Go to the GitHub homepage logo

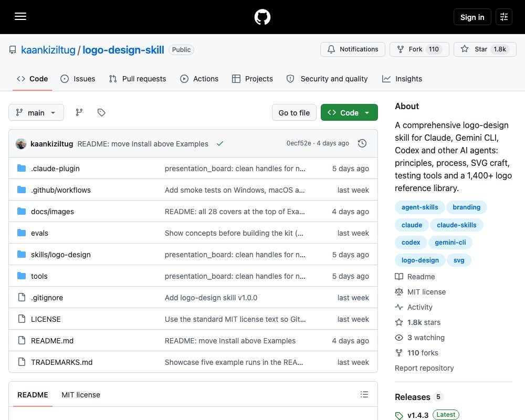pyautogui.click(x=262, y=17)
